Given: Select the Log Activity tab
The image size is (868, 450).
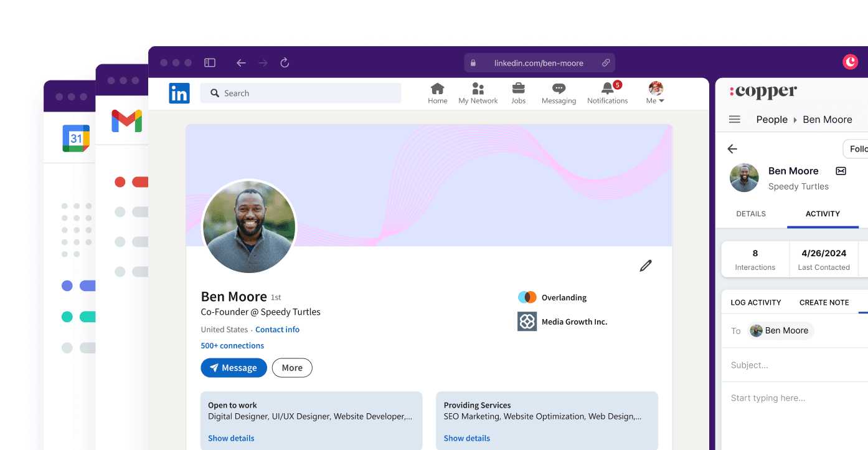Looking at the screenshot, I should (755, 302).
